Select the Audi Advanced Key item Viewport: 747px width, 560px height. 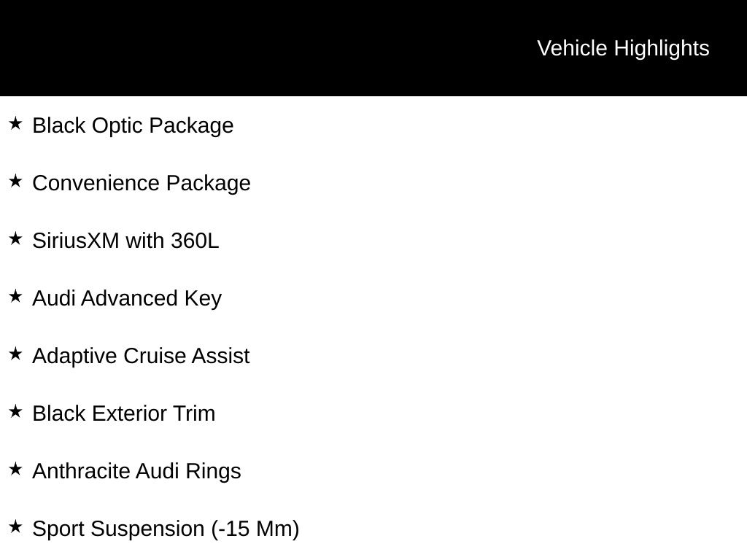(x=127, y=298)
